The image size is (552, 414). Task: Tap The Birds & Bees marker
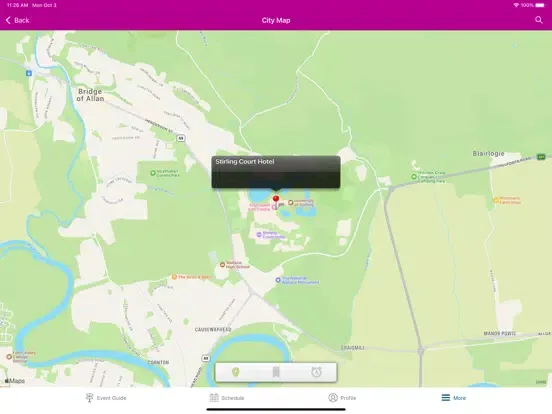[x=174, y=277]
